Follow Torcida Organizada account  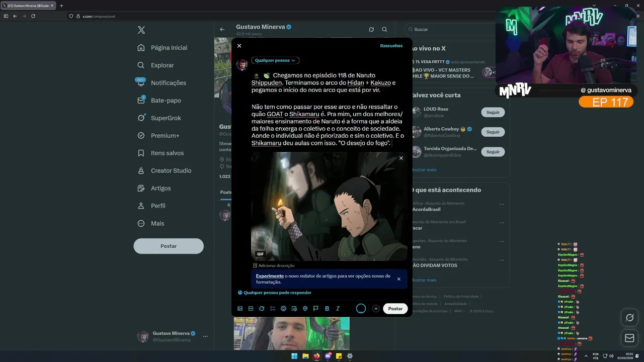[x=493, y=151]
